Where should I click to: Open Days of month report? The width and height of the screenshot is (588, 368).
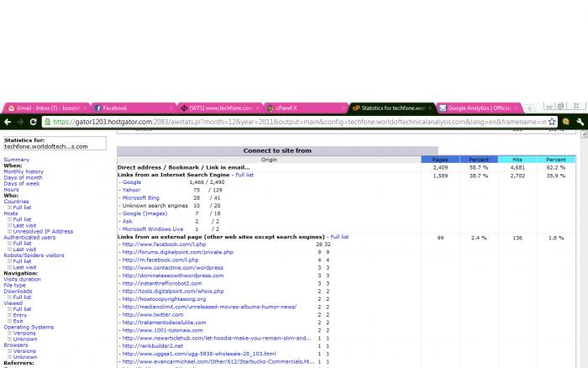23,177
